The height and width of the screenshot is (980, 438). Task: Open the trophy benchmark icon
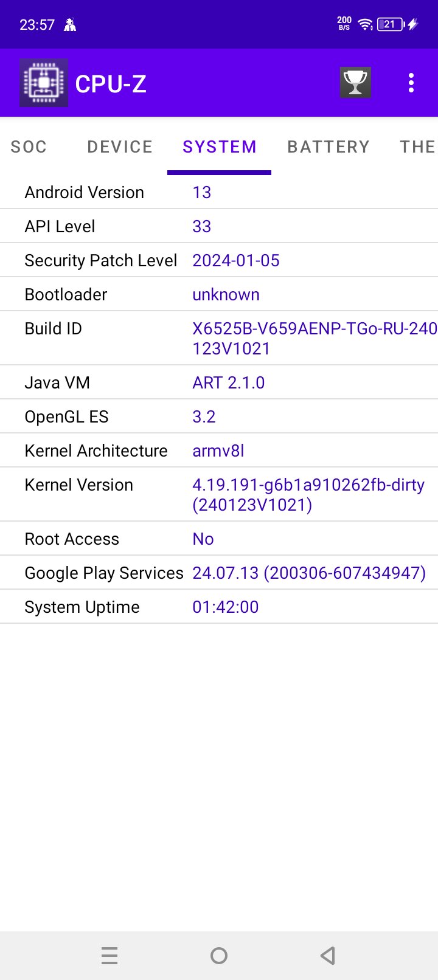(355, 83)
